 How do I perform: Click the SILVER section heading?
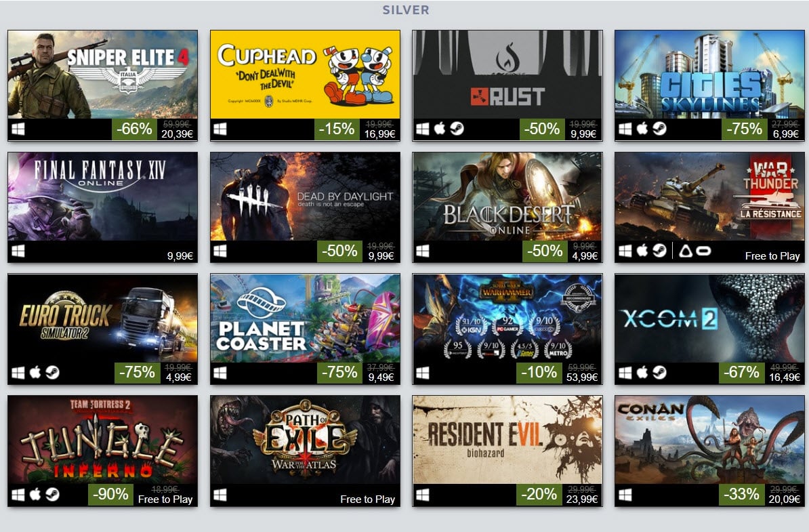click(x=406, y=9)
